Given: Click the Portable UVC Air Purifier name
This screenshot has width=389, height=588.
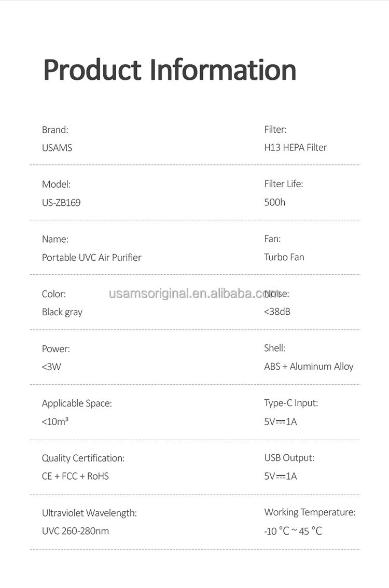Looking at the screenshot, I should pyautogui.click(x=92, y=257).
